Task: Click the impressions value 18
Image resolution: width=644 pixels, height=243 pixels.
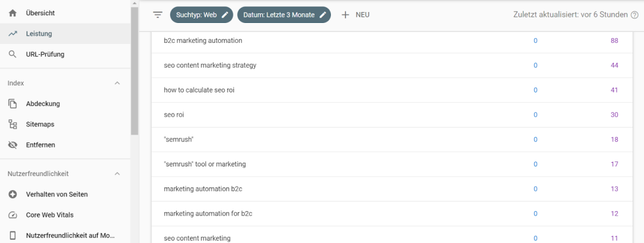Action: point(615,140)
